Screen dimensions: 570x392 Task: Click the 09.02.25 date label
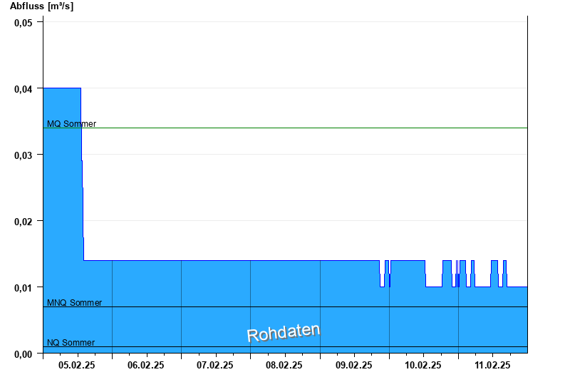(353, 366)
